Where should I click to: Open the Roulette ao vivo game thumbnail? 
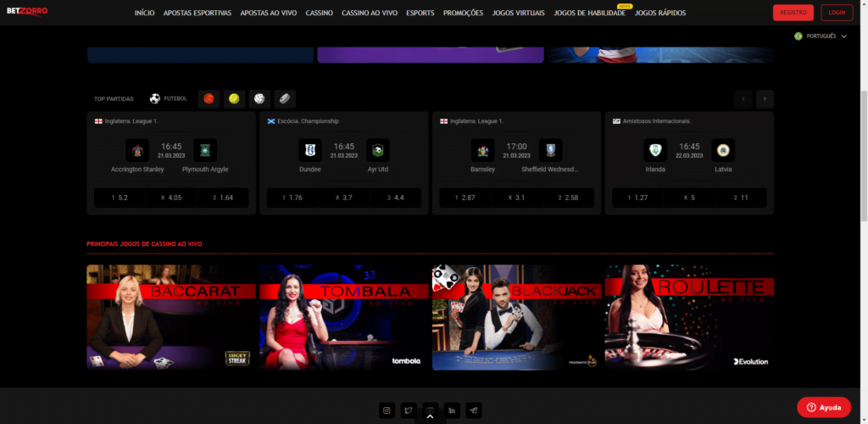pyautogui.click(x=688, y=317)
